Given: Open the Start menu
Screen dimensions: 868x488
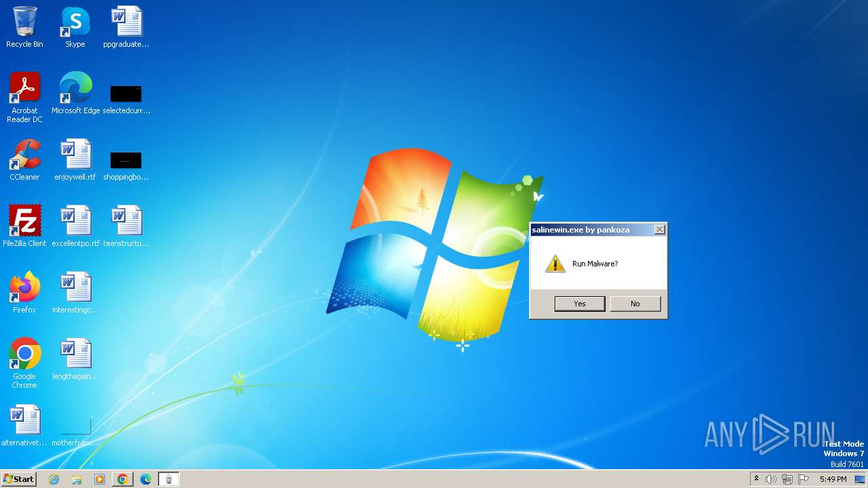Looking at the screenshot, I should (19, 479).
